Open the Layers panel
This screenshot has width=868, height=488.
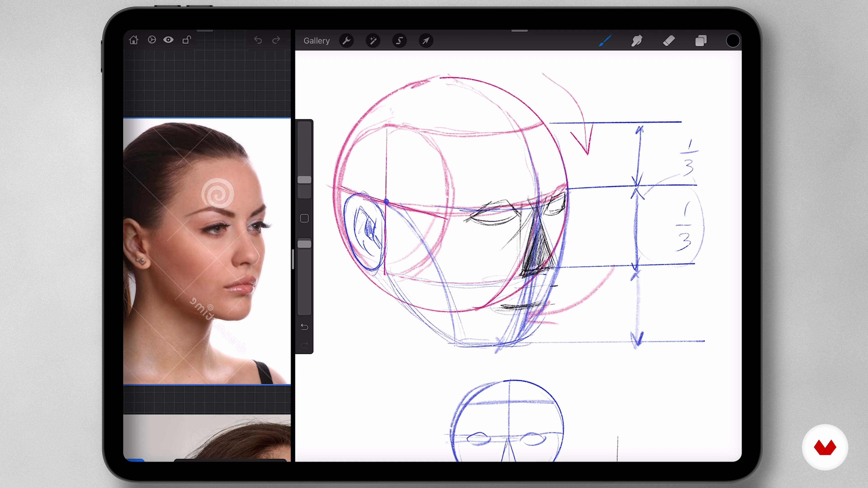701,41
